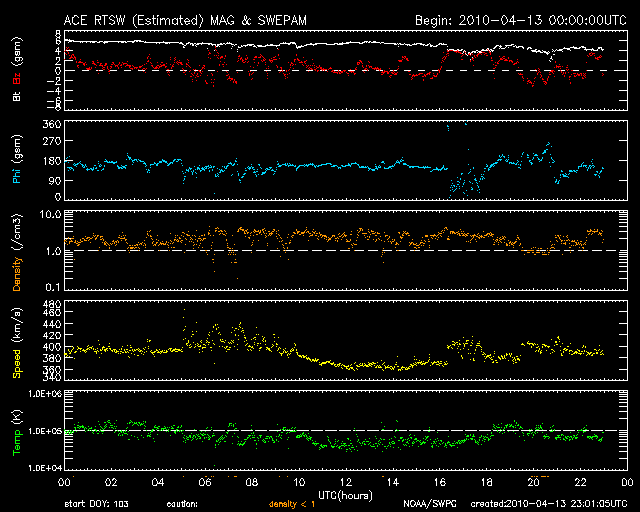Viewport: 640px width, 512px height.
Task: Click the '1.0' density tick label
Action: point(53,252)
